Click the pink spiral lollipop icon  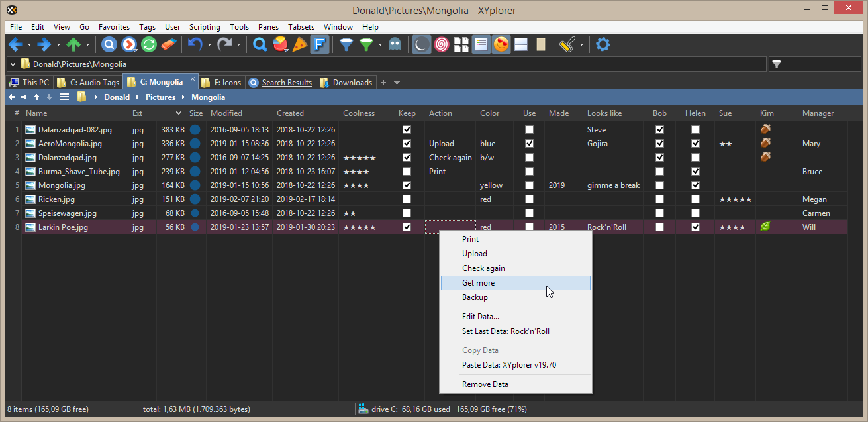click(x=441, y=45)
